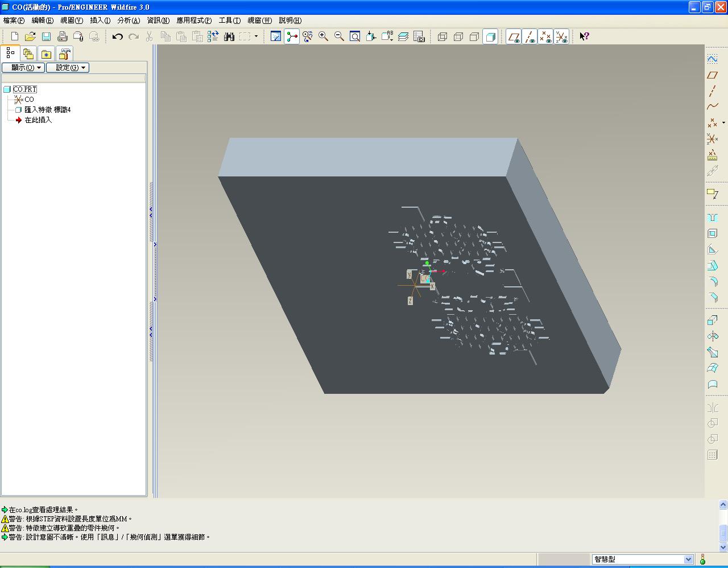728x568 pixels.
Task: Toggle datum points visibility
Action: coord(545,36)
